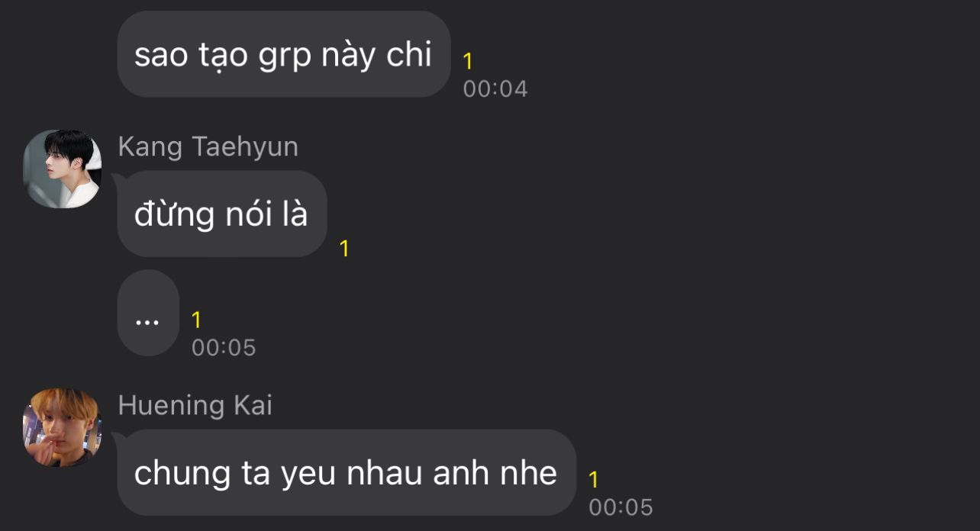The height and width of the screenshot is (531, 980).
Task: Click unread count beside Huening Kai's message
Action: click(594, 480)
